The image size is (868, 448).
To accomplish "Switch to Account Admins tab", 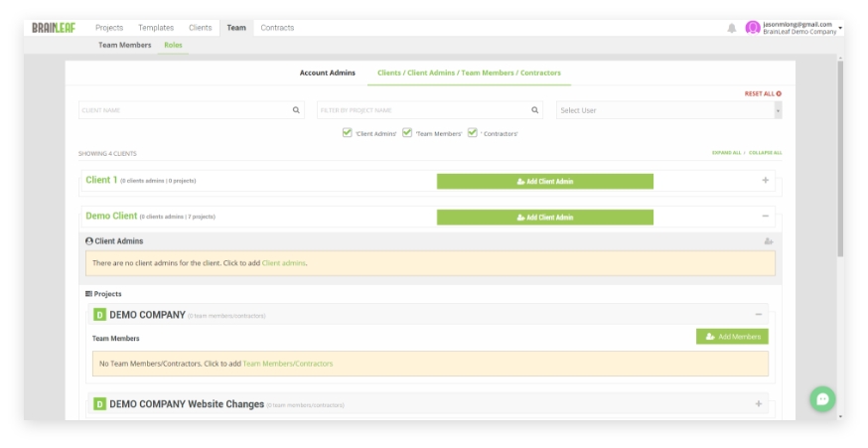I will (327, 73).
